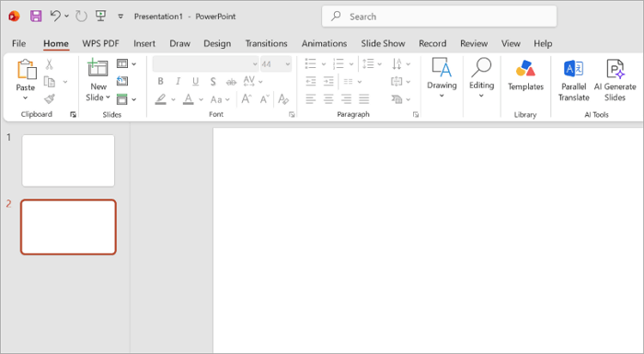Click the Redo icon
Screen dimensions: 644x354
[81, 17]
